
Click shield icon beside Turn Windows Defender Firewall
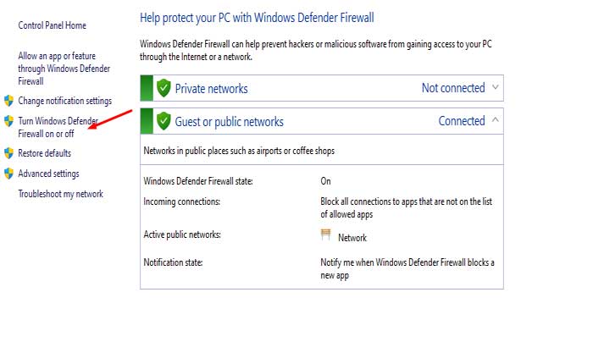[x=9, y=122]
